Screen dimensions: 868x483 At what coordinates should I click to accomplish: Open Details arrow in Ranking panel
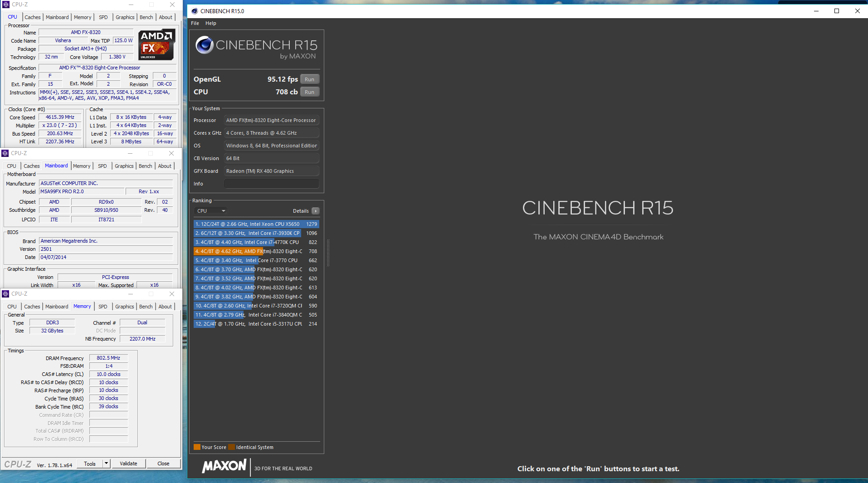(316, 211)
